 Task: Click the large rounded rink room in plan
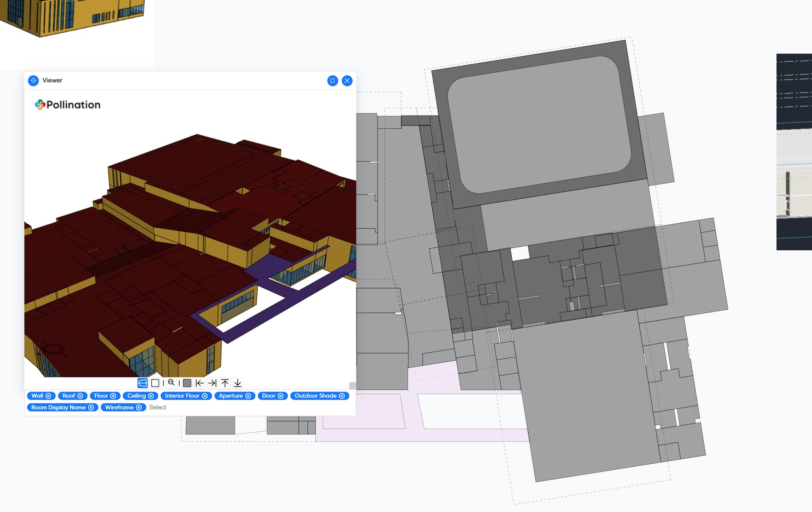click(x=539, y=125)
